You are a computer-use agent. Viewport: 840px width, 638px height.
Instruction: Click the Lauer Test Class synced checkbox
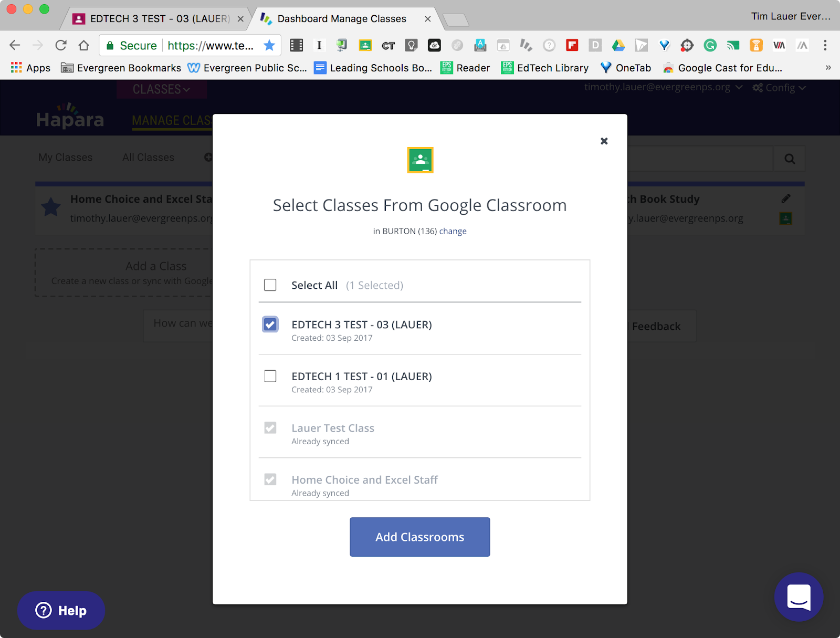[x=270, y=428]
